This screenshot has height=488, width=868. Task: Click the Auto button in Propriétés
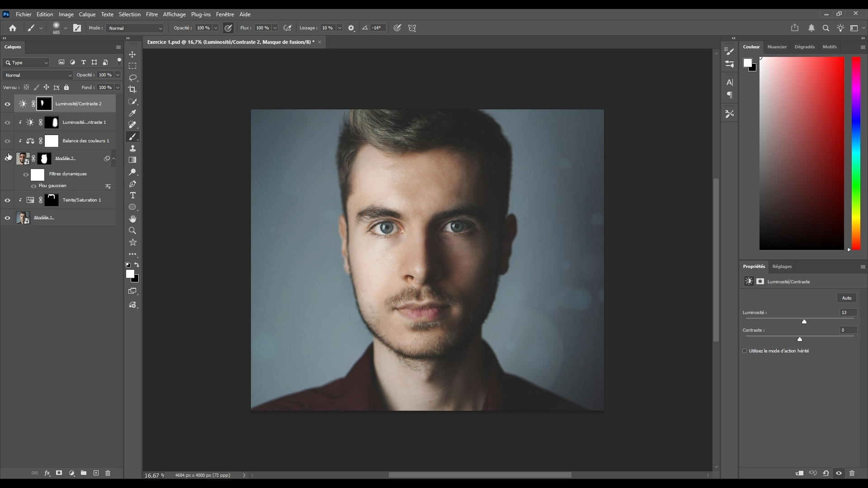(846, 298)
